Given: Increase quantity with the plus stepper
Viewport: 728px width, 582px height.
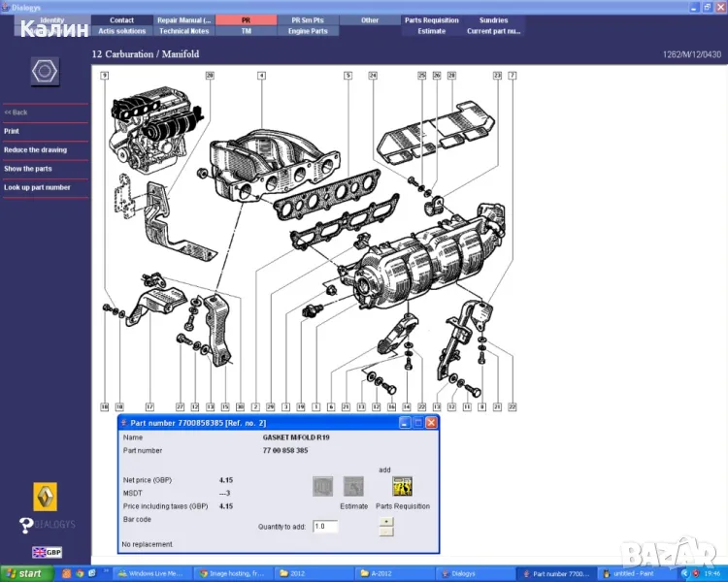Looking at the screenshot, I should [x=386, y=521].
